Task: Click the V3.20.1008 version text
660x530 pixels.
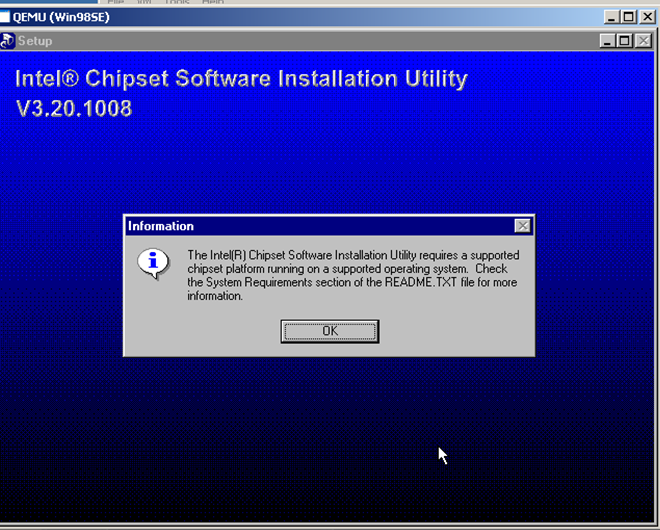Action: pyautogui.click(x=74, y=108)
